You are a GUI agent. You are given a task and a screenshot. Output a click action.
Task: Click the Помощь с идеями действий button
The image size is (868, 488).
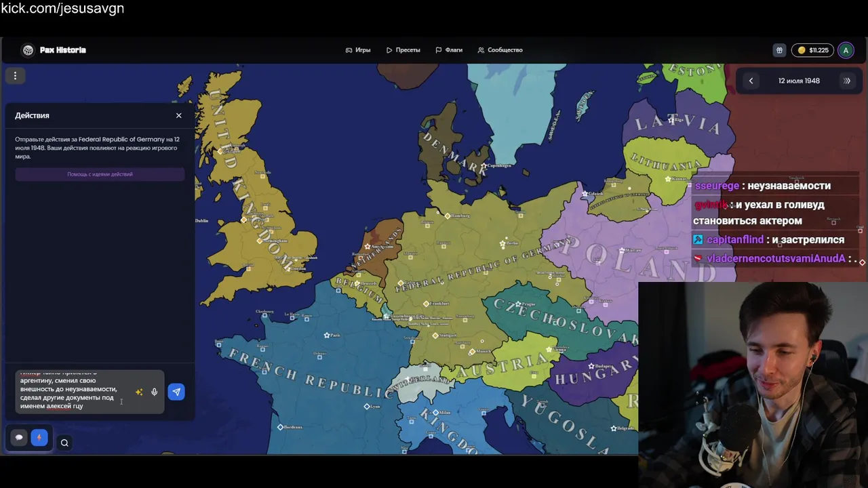(100, 174)
